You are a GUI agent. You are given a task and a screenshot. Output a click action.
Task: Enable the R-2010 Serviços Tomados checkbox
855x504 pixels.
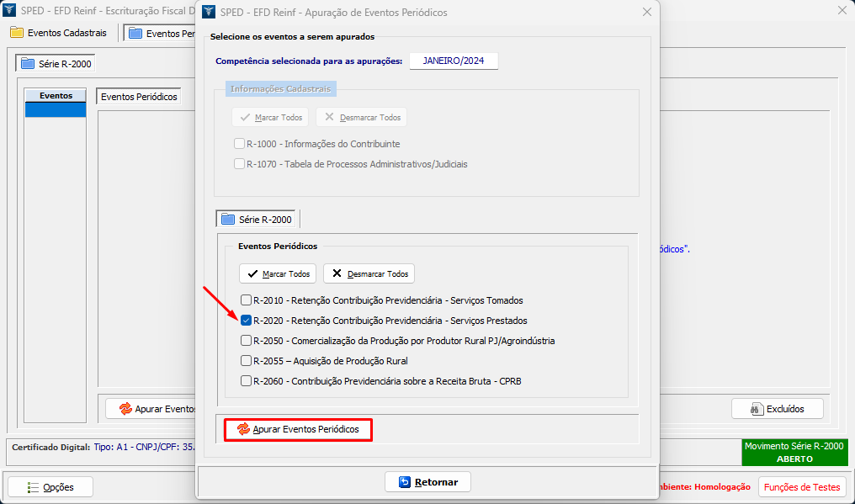[x=246, y=300]
